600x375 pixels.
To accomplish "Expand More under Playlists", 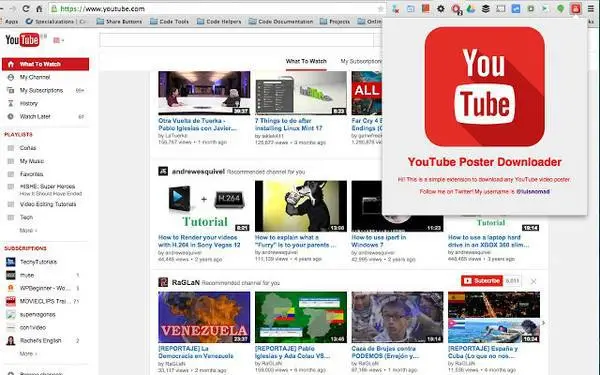I will (x=28, y=230).
